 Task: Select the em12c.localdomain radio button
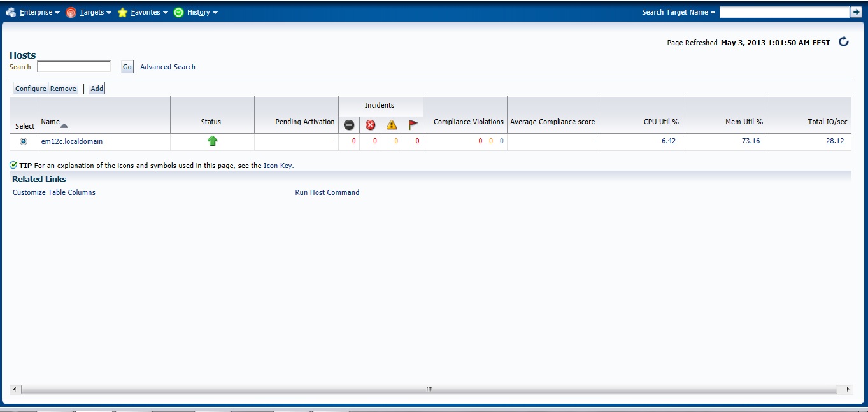[x=24, y=141]
